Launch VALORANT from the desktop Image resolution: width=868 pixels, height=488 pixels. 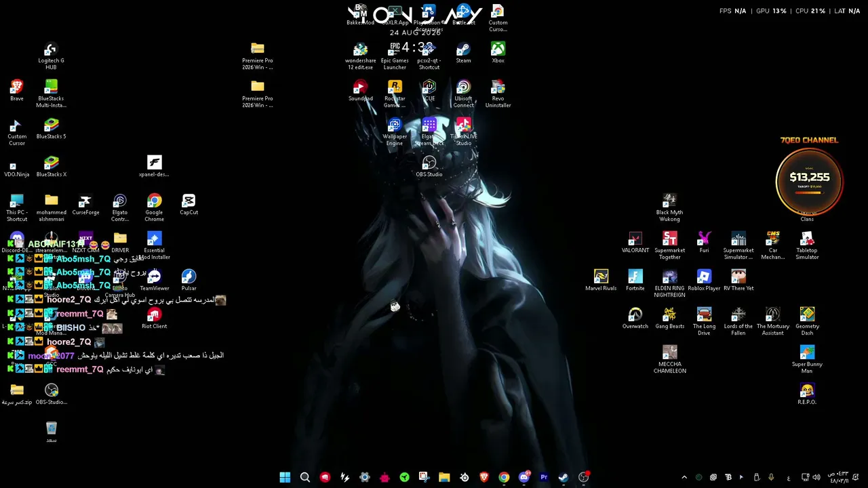(635, 243)
